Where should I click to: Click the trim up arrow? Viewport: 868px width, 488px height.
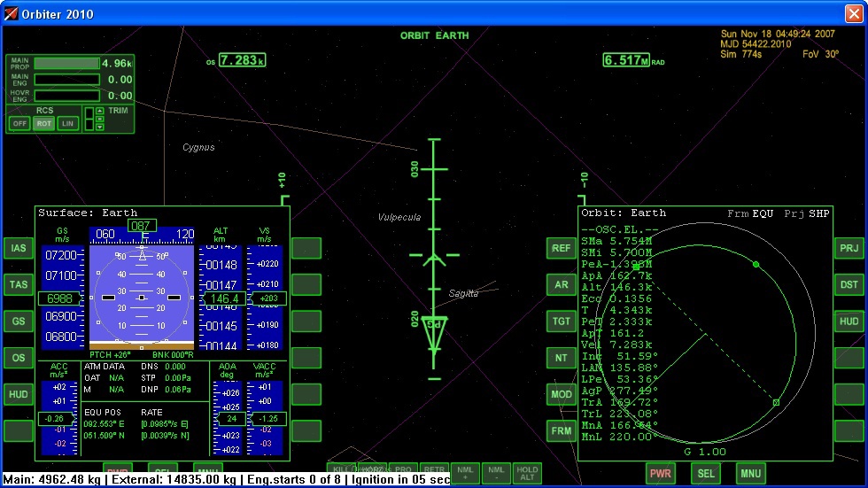pyautogui.click(x=99, y=111)
